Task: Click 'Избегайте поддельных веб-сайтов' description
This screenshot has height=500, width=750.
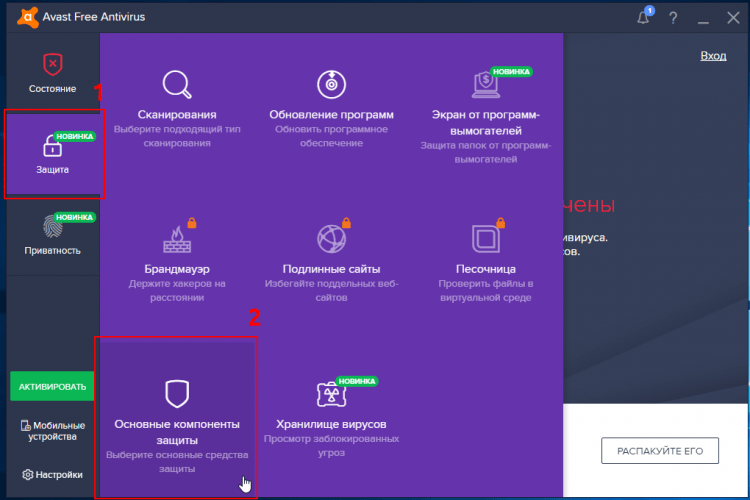Action: [x=331, y=290]
